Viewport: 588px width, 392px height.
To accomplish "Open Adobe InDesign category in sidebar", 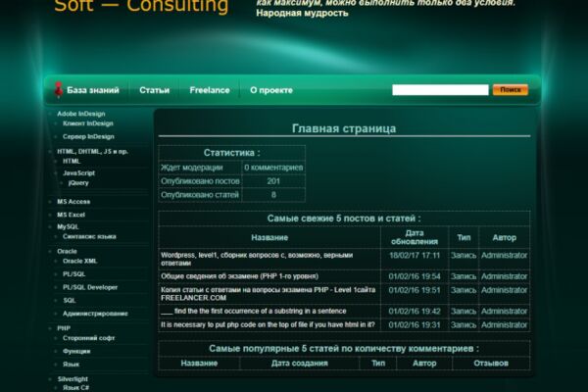I will pyautogui.click(x=81, y=114).
